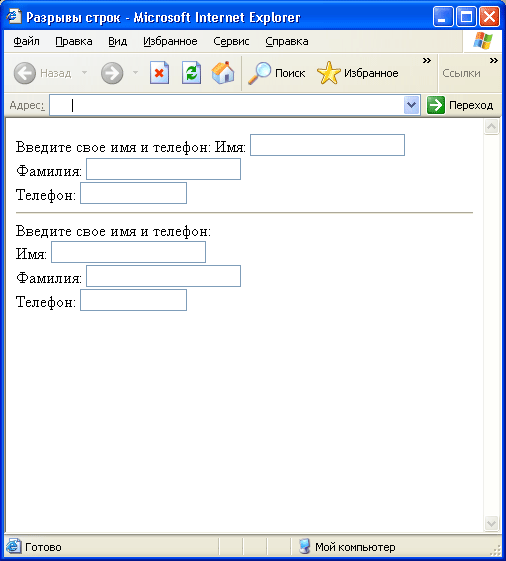The image size is (506, 561).
Task: Expand the toolbar overflow chevron beside Избранное
Action: [x=427, y=60]
